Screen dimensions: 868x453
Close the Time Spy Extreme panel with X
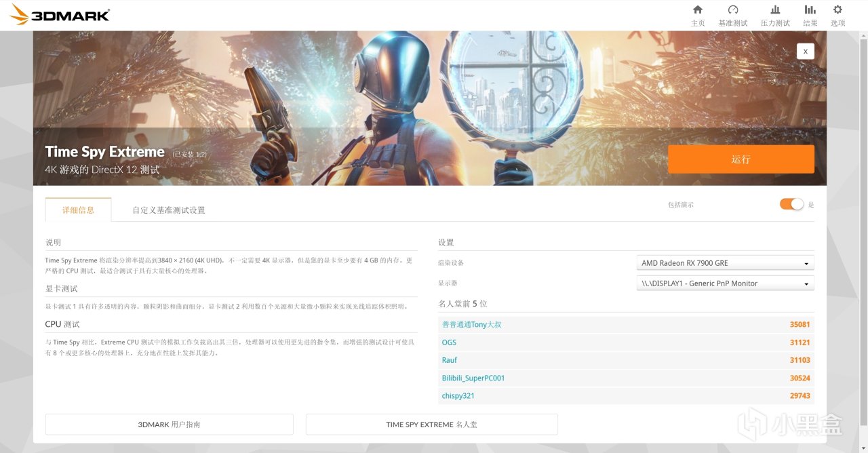805,51
